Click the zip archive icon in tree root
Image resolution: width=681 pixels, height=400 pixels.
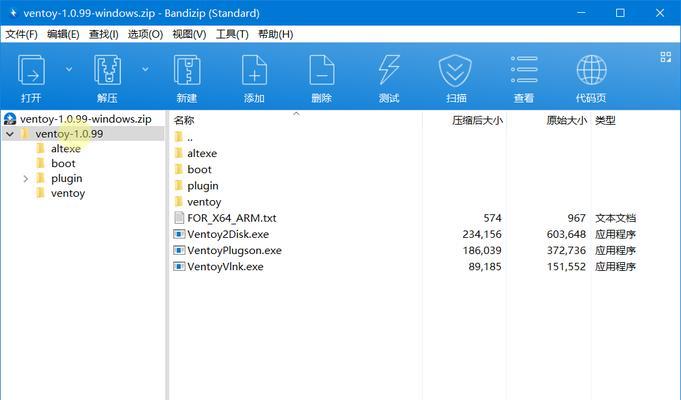[10, 119]
